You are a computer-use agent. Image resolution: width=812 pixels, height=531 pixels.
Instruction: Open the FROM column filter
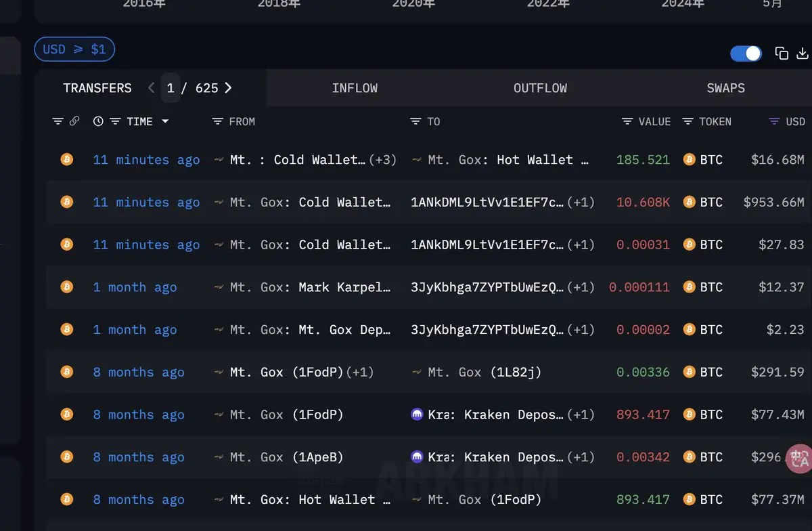click(217, 121)
